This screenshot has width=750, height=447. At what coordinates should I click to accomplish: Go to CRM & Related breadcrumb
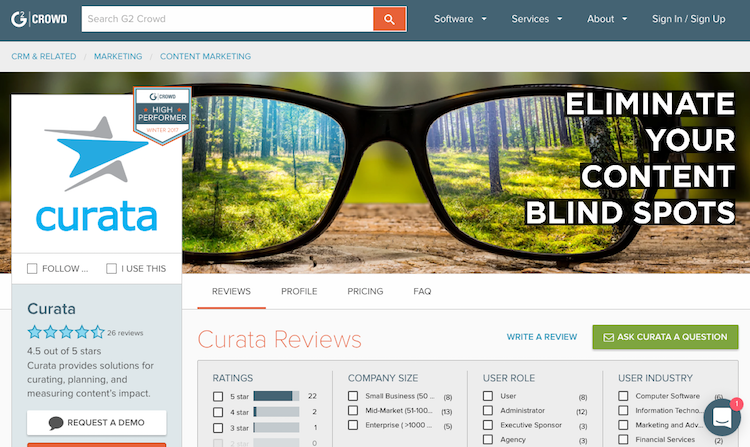(x=44, y=56)
